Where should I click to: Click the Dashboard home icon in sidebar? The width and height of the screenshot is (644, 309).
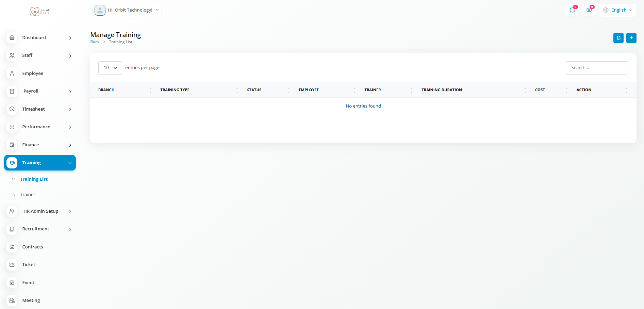pyautogui.click(x=12, y=38)
